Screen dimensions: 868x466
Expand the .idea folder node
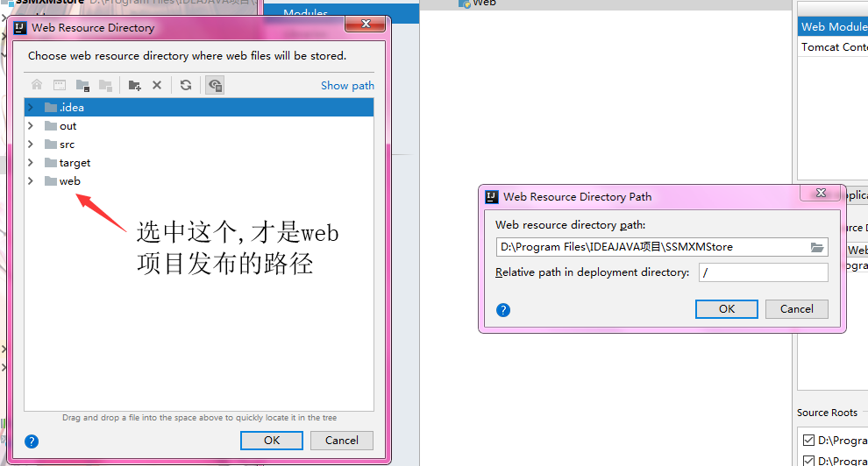pyautogui.click(x=31, y=107)
